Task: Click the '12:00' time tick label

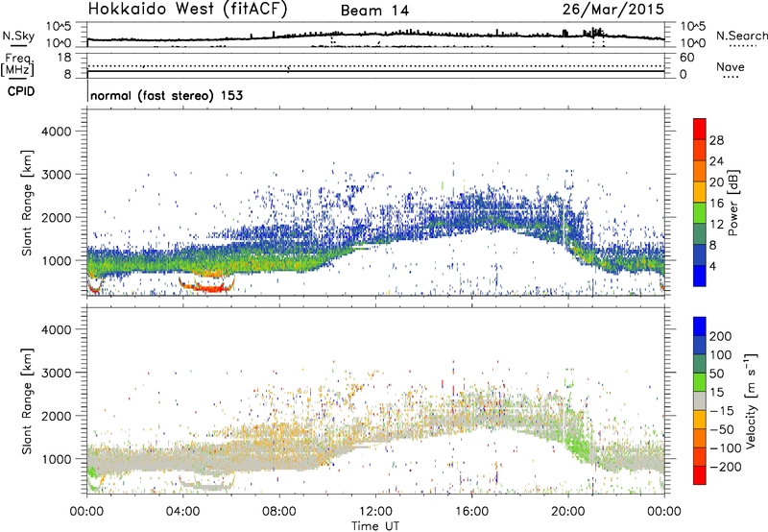Action: click(x=375, y=512)
